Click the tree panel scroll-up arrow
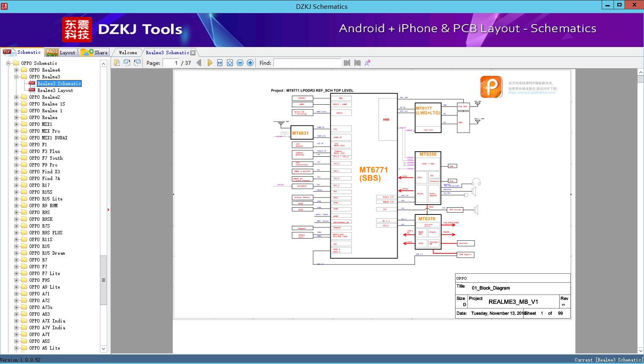 (x=103, y=64)
